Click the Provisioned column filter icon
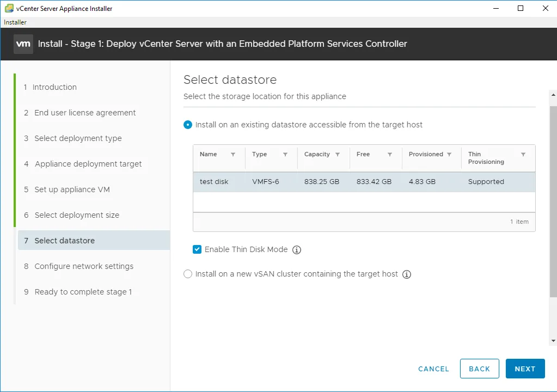Image resolution: width=557 pixels, height=392 pixels. coord(449,155)
